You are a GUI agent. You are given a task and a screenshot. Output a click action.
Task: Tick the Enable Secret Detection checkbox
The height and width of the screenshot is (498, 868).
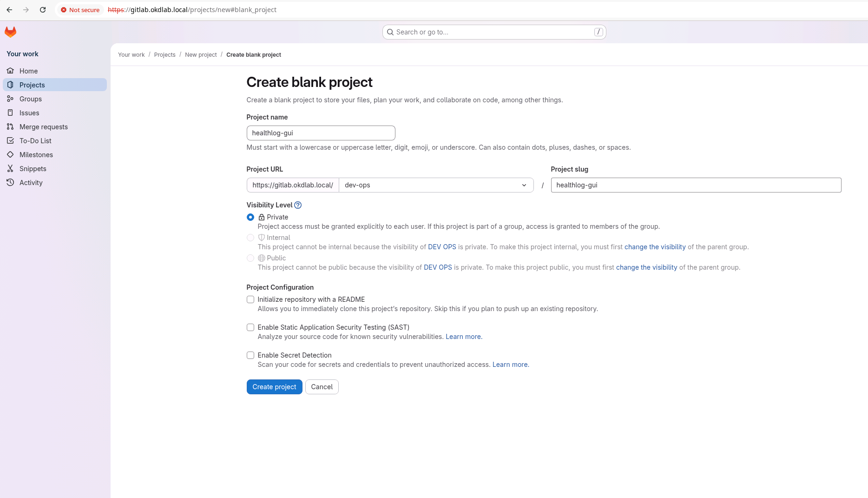[x=250, y=355]
